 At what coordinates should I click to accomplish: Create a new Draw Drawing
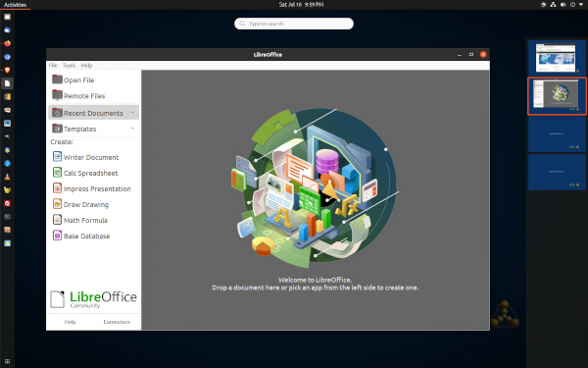click(80, 204)
